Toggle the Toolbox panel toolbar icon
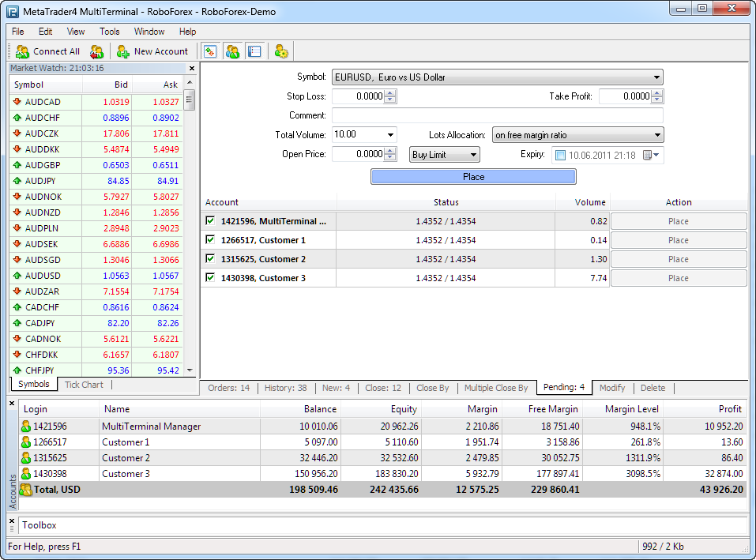Image resolution: width=756 pixels, height=560 pixels. [254, 51]
